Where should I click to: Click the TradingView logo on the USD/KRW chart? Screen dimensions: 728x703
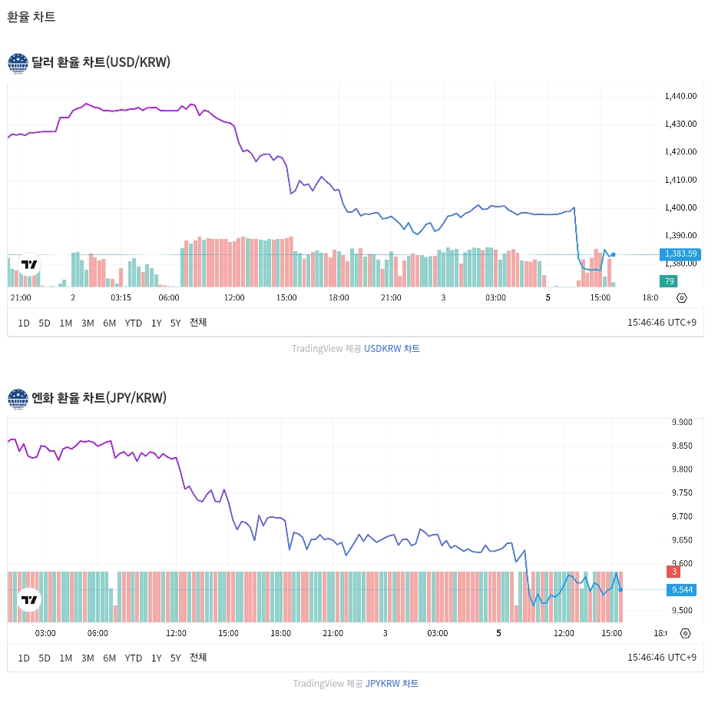tap(29, 265)
